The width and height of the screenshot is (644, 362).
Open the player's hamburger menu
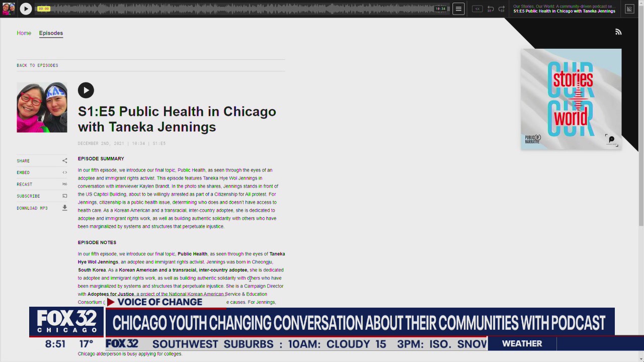[x=458, y=9]
